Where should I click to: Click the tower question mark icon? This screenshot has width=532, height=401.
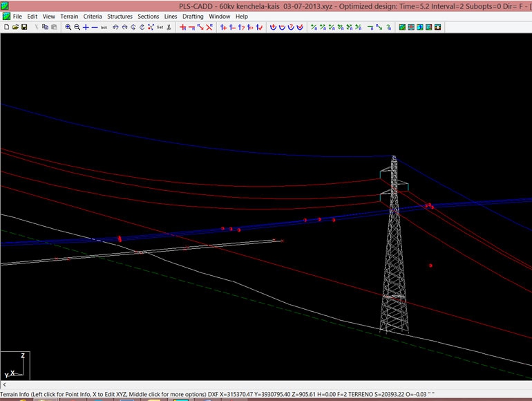241,27
